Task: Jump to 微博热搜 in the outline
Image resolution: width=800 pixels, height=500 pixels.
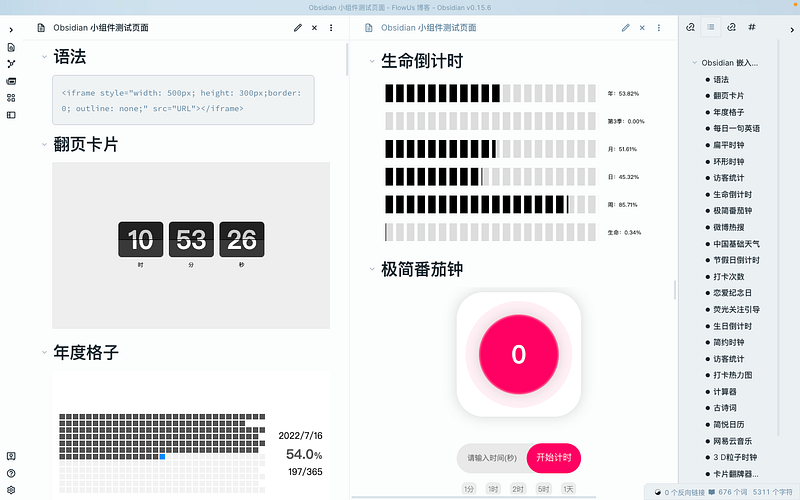Action: [x=729, y=228]
